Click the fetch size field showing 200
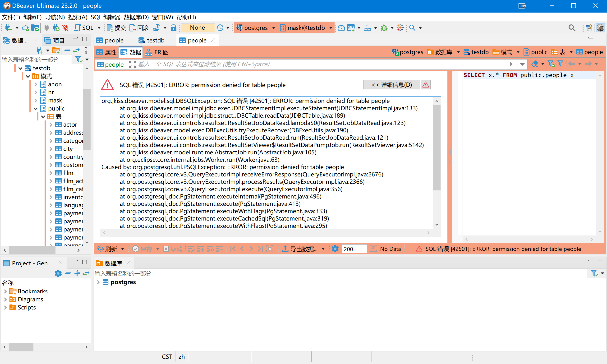The height and width of the screenshot is (364, 607). (x=354, y=249)
